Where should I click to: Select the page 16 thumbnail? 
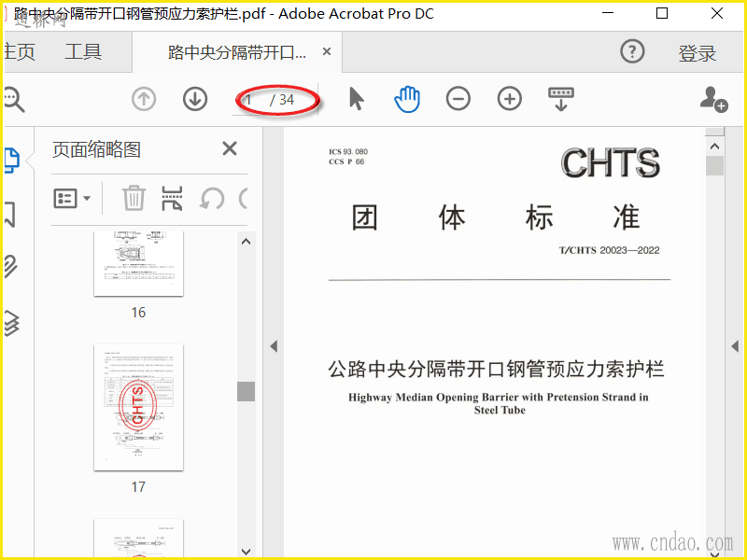(x=138, y=263)
